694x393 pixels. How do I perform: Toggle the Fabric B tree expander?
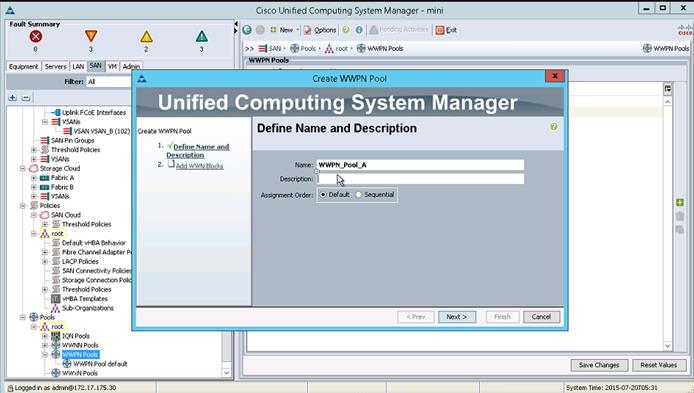click(x=34, y=187)
